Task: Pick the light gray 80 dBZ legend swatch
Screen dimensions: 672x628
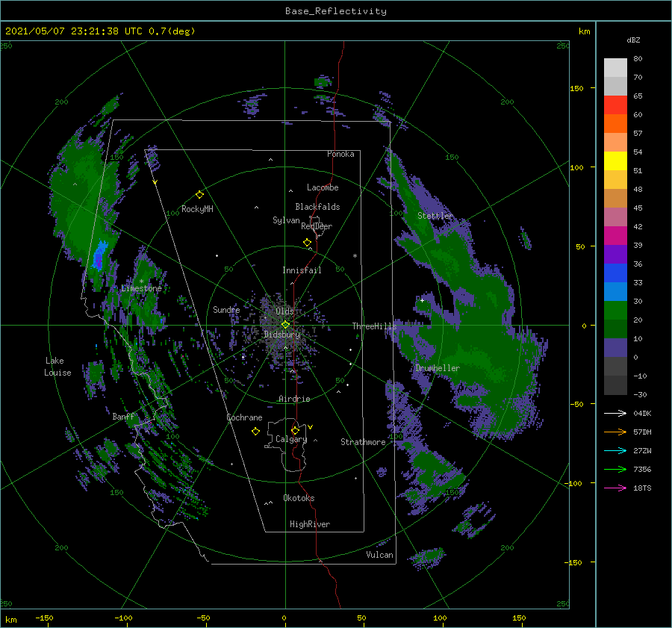Action: click(x=615, y=67)
